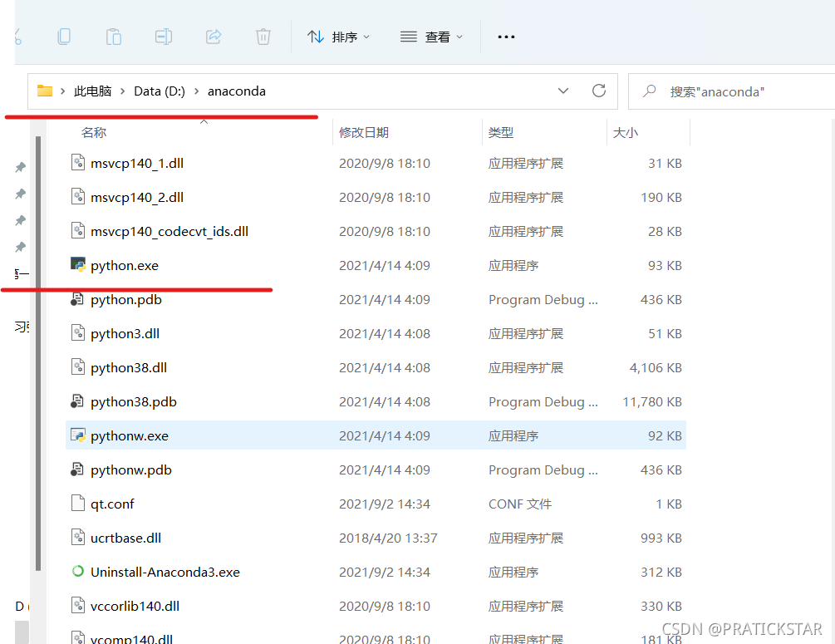The height and width of the screenshot is (644, 835).
Task: Sort by 修改日期 column header
Action: tap(364, 133)
